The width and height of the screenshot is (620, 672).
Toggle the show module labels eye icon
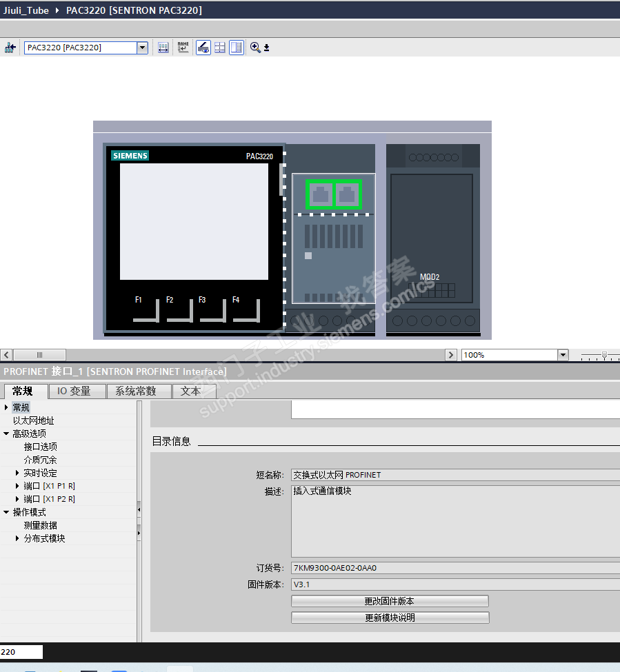point(203,48)
